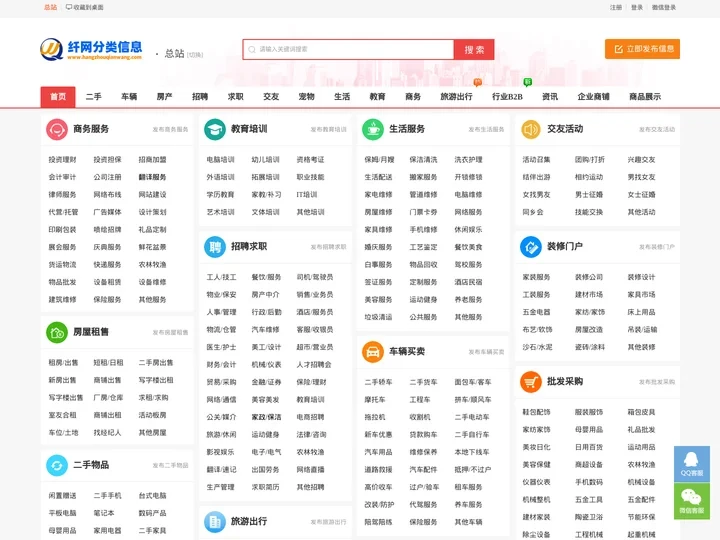Open 开锁修锁 under 生活服务
Screen dimensions: 720x540
[x=468, y=177]
